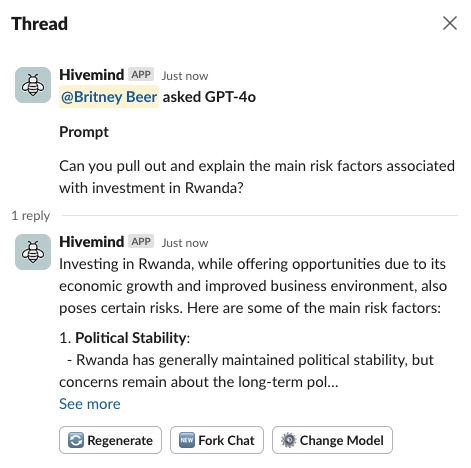Click the Regenerate button label
This screenshot has width=471, height=468.
tap(120, 440)
